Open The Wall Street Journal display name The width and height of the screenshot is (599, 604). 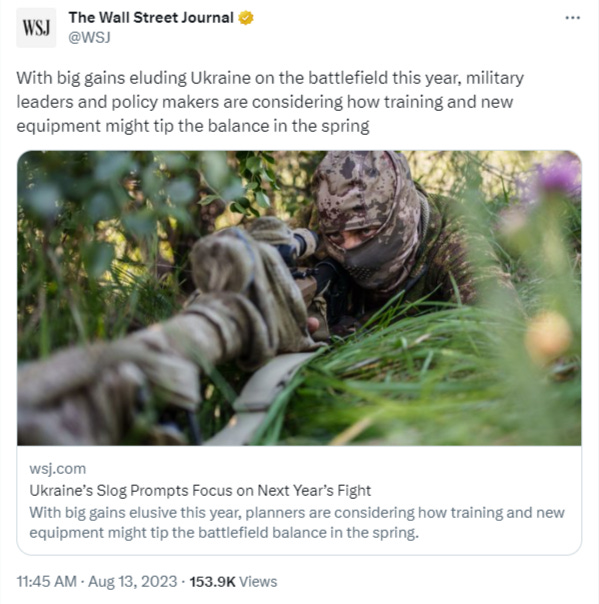[x=151, y=18]
